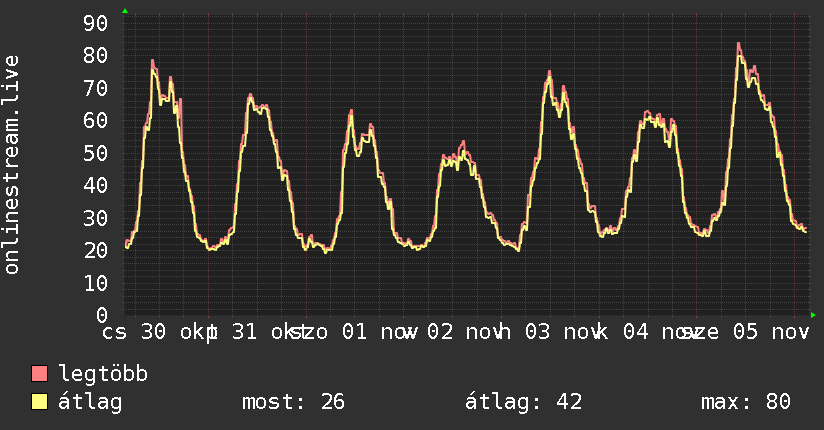This screenshot has height=430, width=824.
Task: Click the 'átlag: 42' average statistic
Action: click(523, 402)
